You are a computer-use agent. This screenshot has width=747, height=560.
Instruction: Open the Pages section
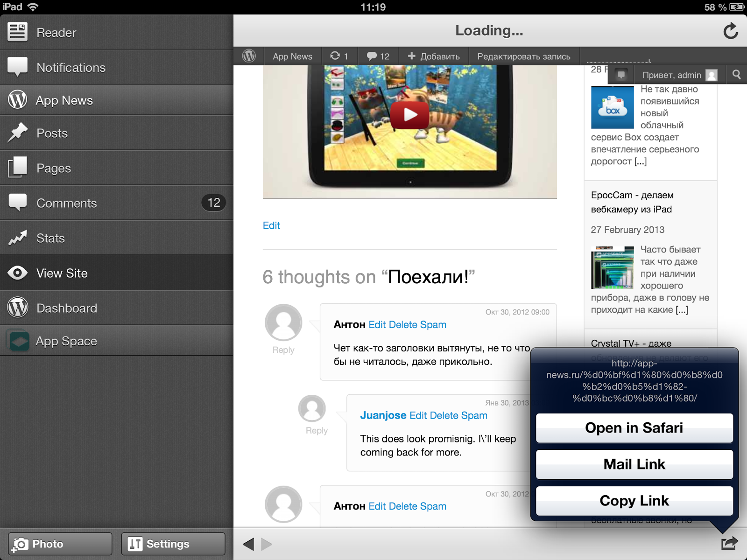click(x=116, y=168)
